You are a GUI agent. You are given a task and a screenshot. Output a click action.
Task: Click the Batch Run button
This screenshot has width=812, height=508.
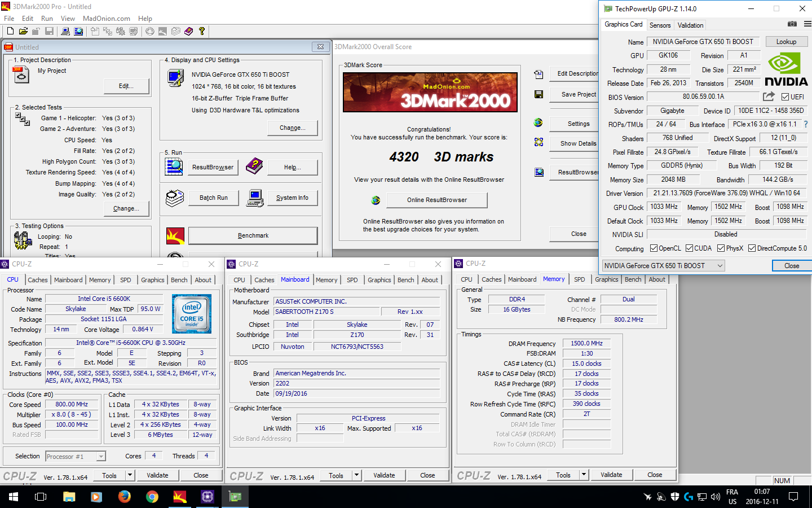click(x=214, y=198)
